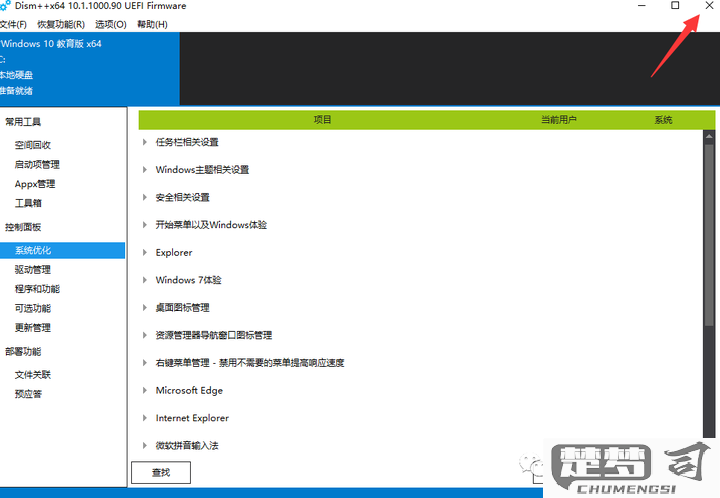Click the 安全相关设置 row text

[x=182, y=197]
